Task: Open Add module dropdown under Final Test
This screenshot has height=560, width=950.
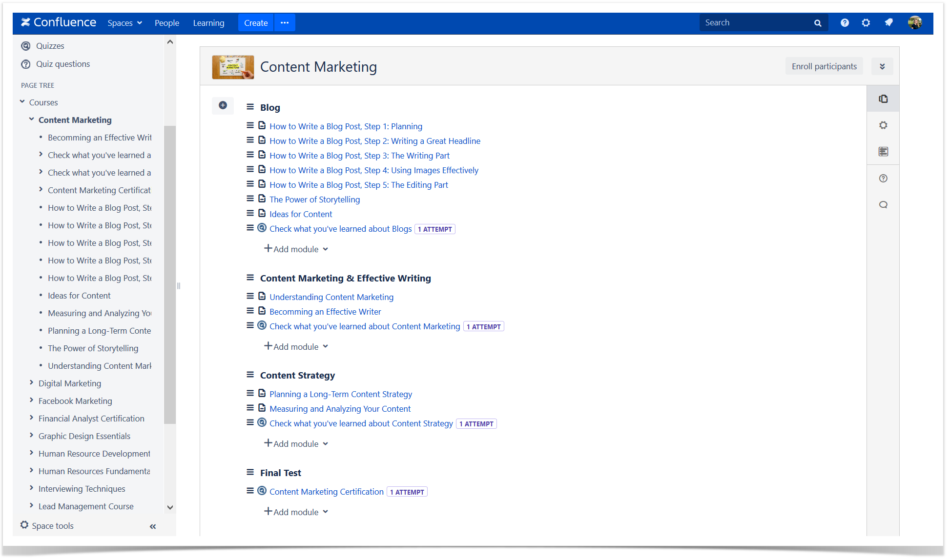Action: coord(297,512)
